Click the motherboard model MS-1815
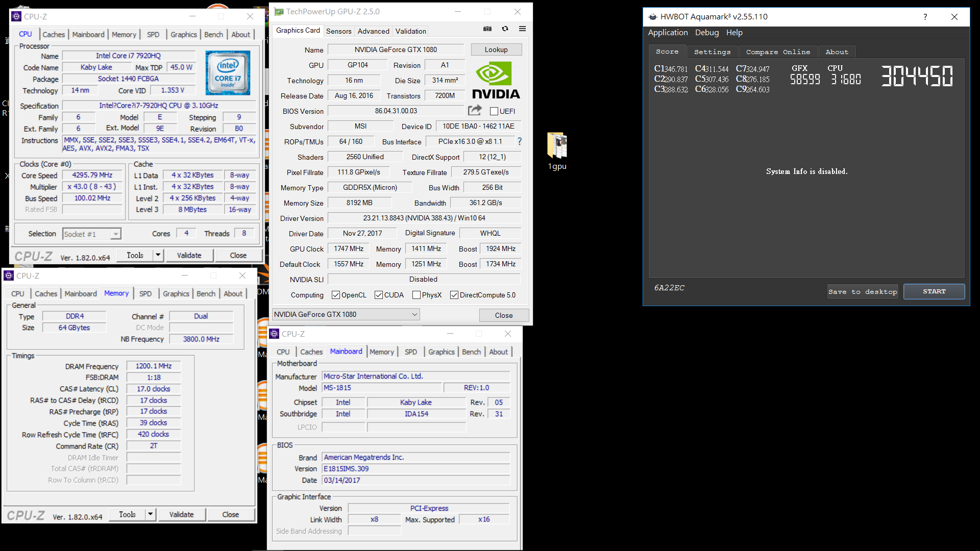Screen dimensions: 980x551 (x=382, y=388)
